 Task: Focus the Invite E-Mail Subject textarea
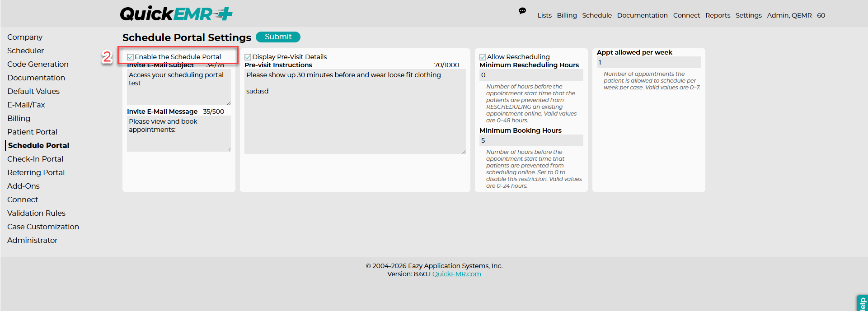coord(179,87)
